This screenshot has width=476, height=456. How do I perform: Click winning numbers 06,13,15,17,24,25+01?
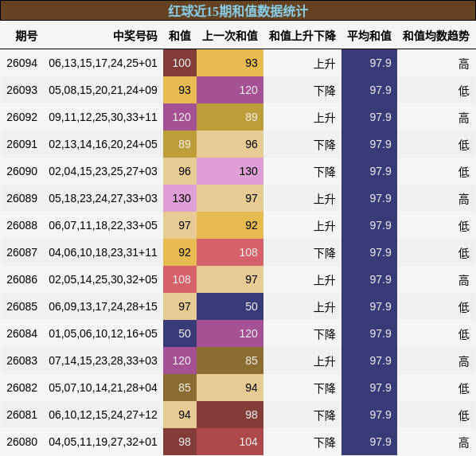tap(103, 63)
